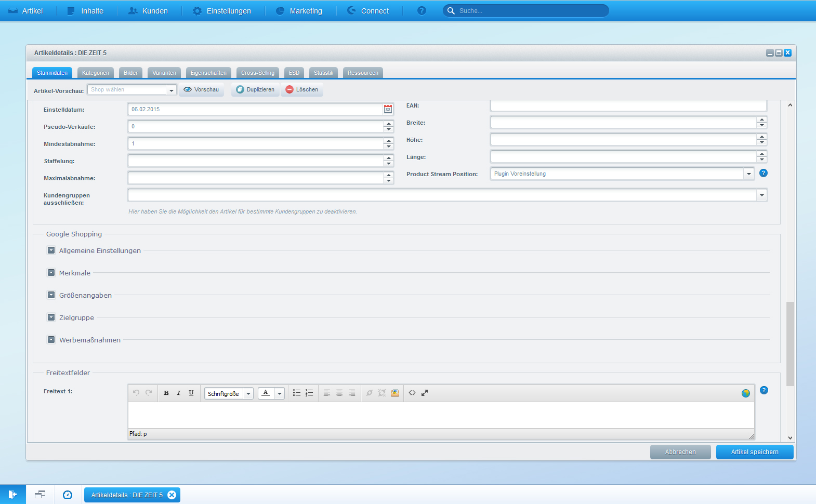The image size is (816, 504).
Task: Open the Marketing menu
Action: [x=299, y=11]
